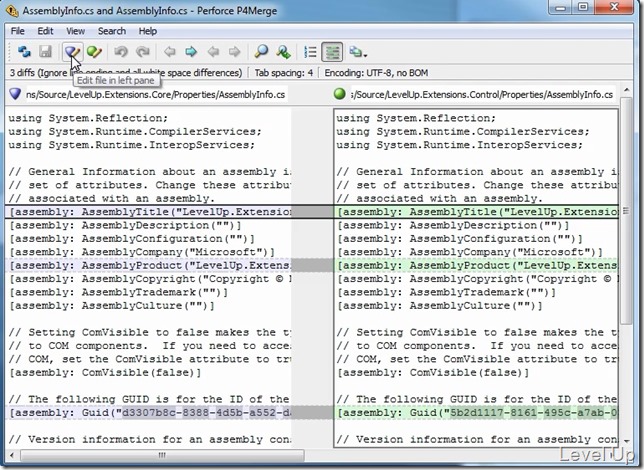644x470 pixels.
Task: Open Find with the magnifying glass icon
Action: 261,52
